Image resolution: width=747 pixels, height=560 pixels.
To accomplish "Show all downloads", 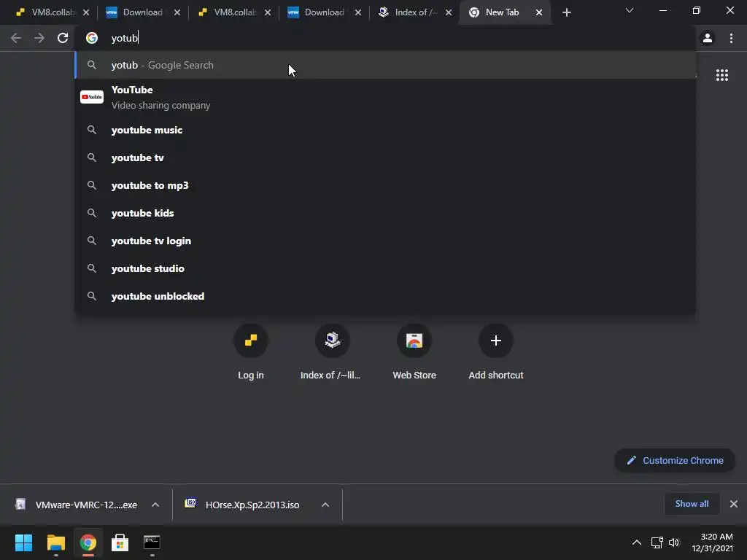I will point(692,504).
